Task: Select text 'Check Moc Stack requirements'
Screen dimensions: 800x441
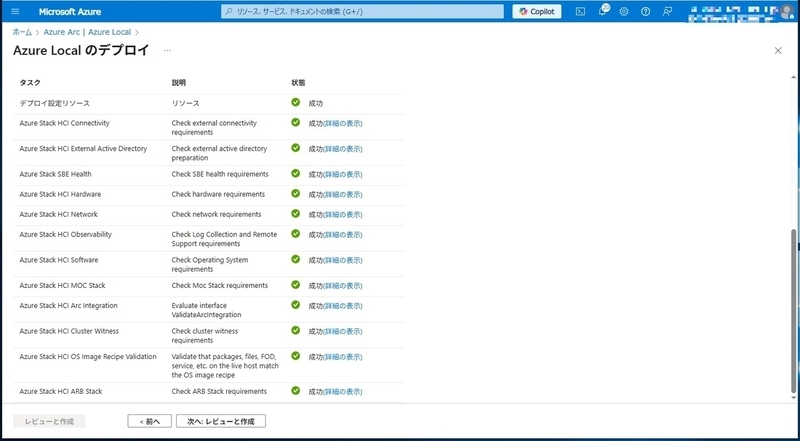Action: point(220,285)
